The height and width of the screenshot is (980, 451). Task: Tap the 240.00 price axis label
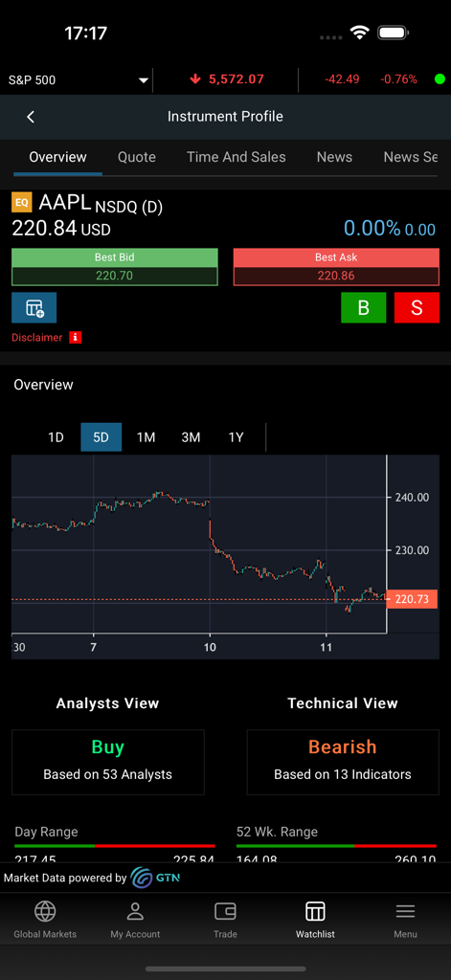(412, 498)
